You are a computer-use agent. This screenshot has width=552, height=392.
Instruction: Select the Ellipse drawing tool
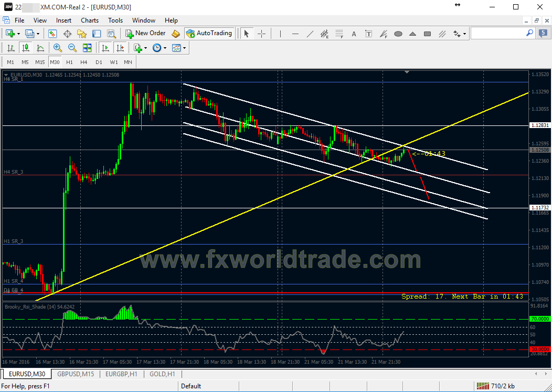click(398, 34)
